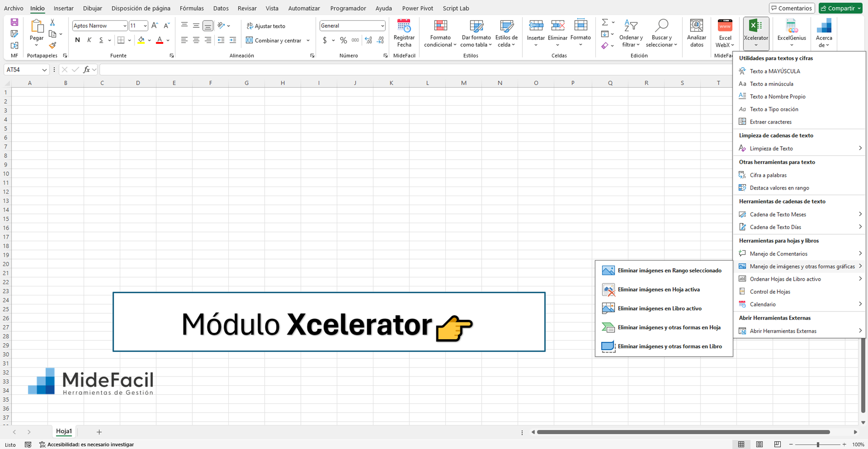This screenshot has width=868, height=449.
Task: Select the Hoja1 sheet tab
Action: (64, 432)
